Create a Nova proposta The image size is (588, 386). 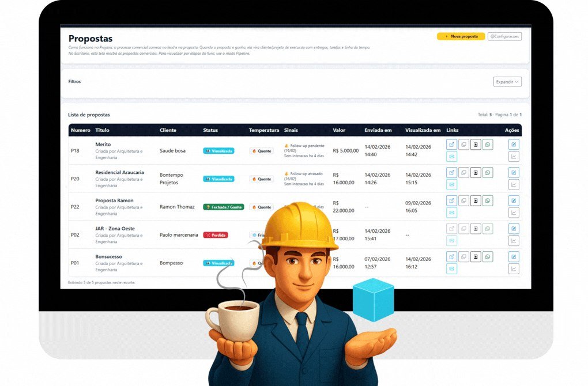tap(461, 36)
